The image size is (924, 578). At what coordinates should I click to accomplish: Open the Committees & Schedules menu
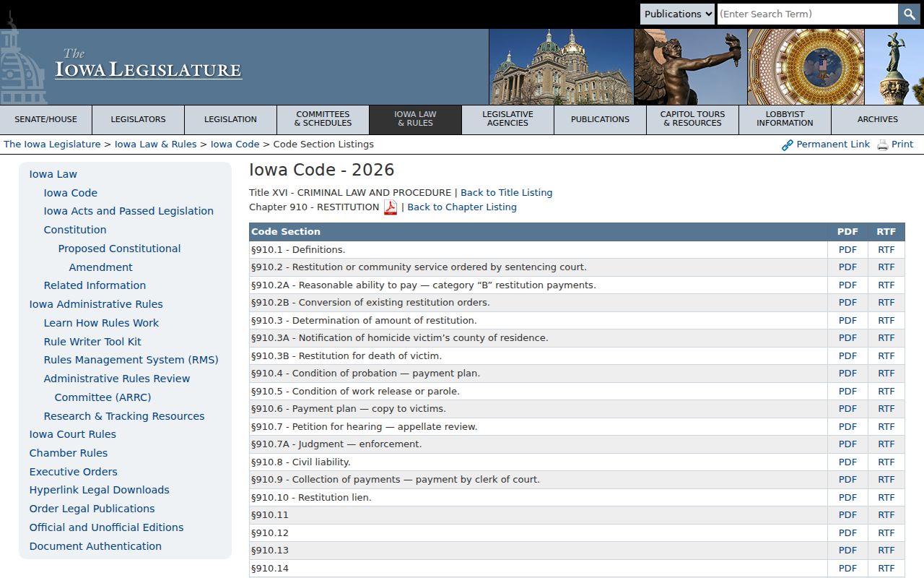323,120
